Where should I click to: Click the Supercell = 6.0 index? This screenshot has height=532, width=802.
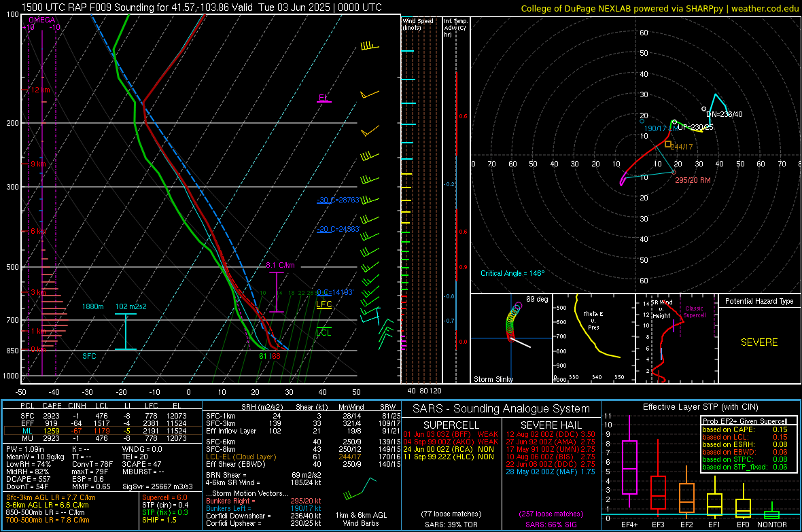point(164,497)
